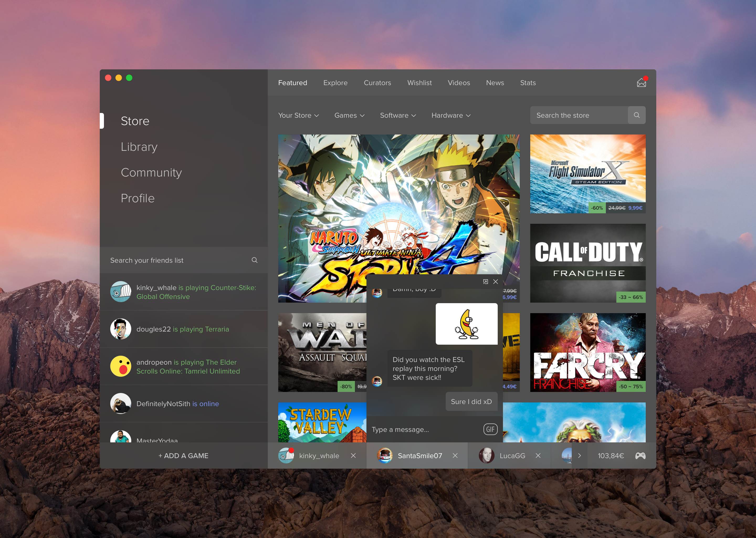Image resolution: width=756 pixels, height=538 pixels.
Task: Select 'DefinitelyNotSith is online' row
Action: (x=183, y=403)
